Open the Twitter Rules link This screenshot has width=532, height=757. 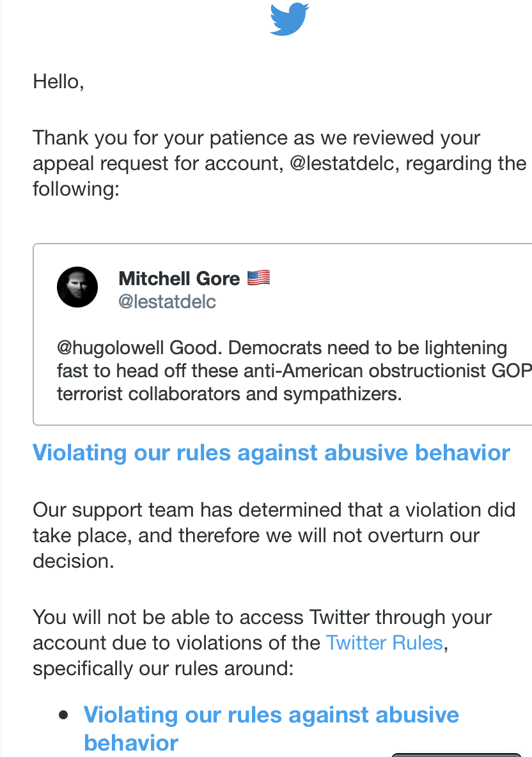pos(384,643)
